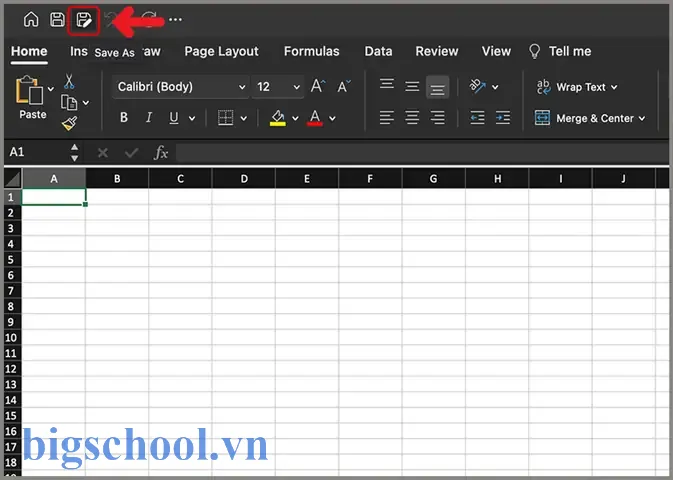Screen dimensions: 673x480
Task: Open the Data tab
Action: click(378, 52)
